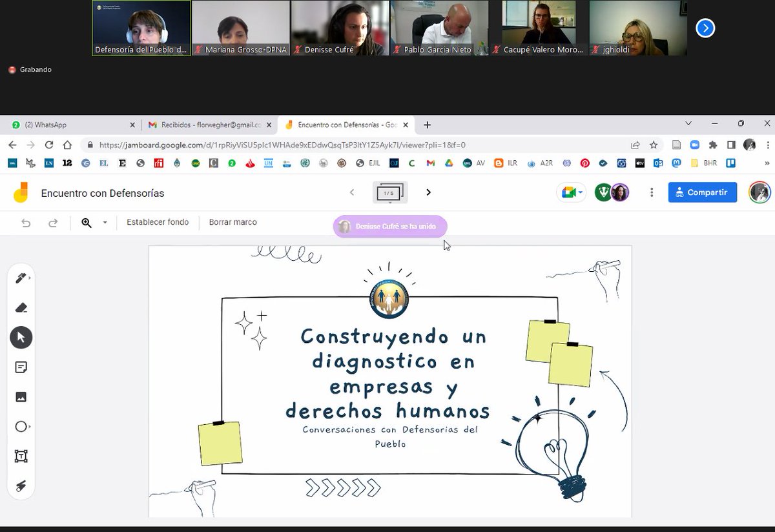Select the Eraser tool
Screen dimensions: 775x532
21,308
